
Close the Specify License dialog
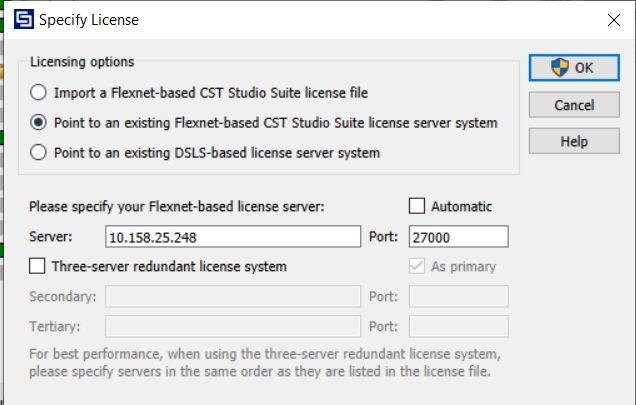(612, 19)
